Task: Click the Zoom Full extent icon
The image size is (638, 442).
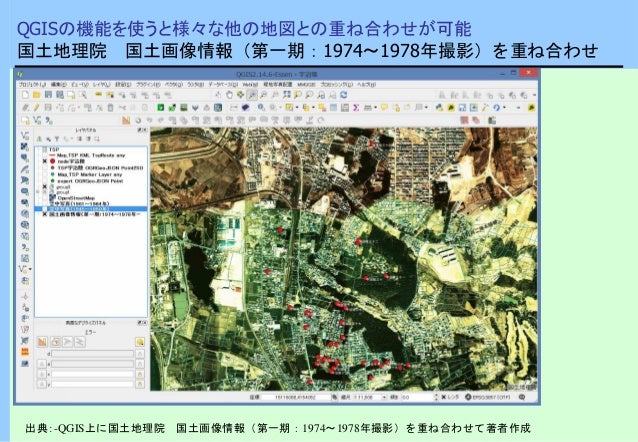Action: [286, 95]
